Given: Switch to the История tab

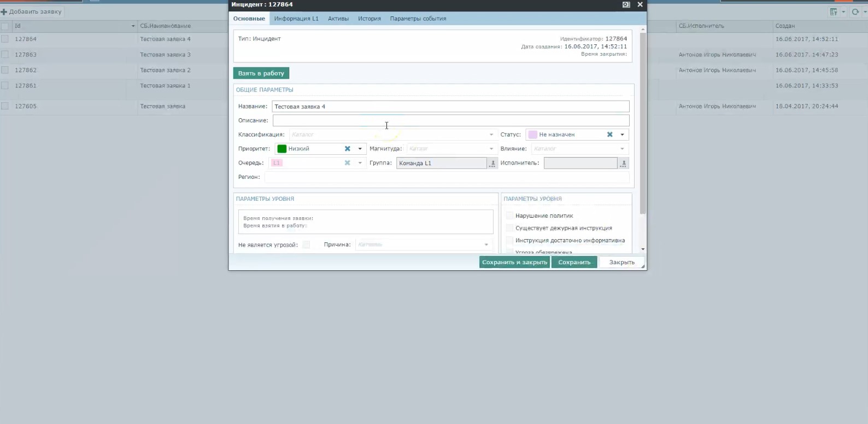Looking at the screenshot, I should tap(370, 19).
